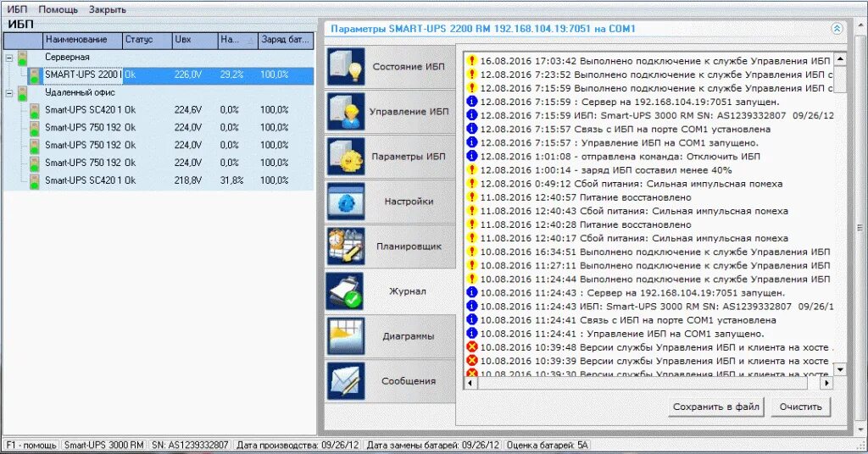
Task: Click status bar Дата замены батарей: 09/26/12
Action: (x=432, y=445)
